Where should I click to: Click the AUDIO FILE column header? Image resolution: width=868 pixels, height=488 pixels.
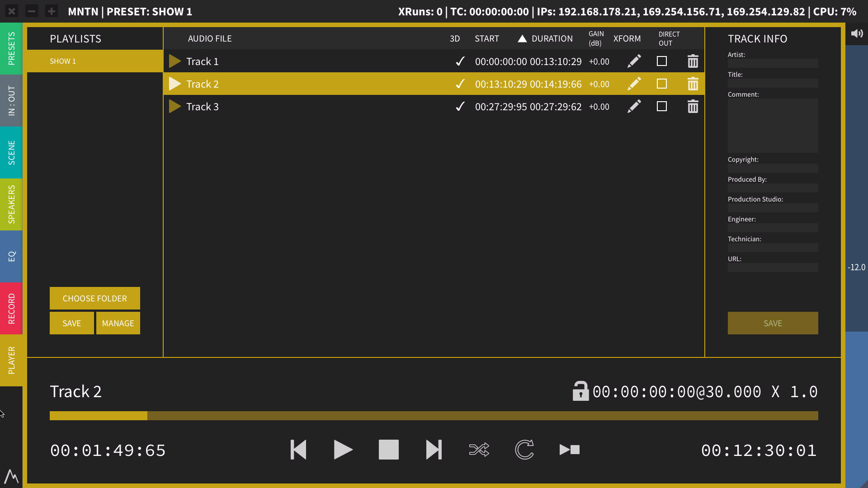210,38
